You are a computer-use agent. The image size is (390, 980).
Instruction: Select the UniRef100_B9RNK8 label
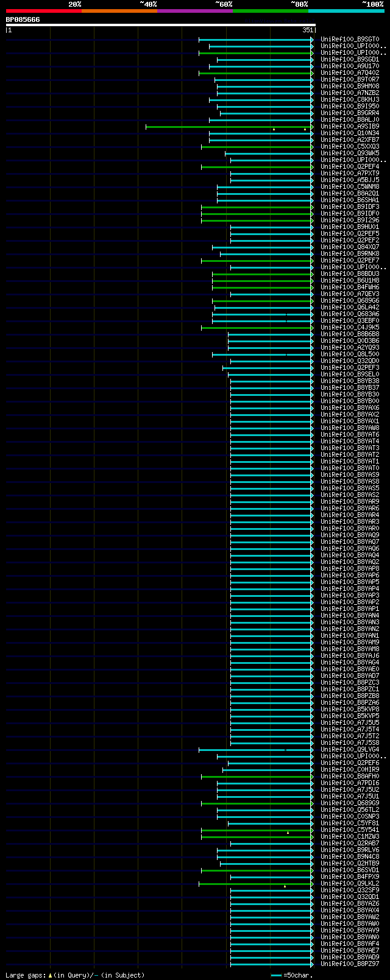click(x=350, y=254)
